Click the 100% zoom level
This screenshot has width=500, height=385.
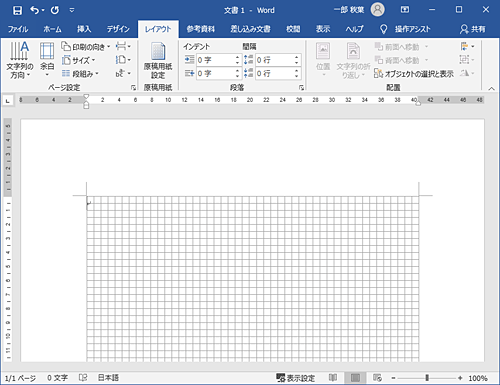pyautogui.click(x=478, y=378)
